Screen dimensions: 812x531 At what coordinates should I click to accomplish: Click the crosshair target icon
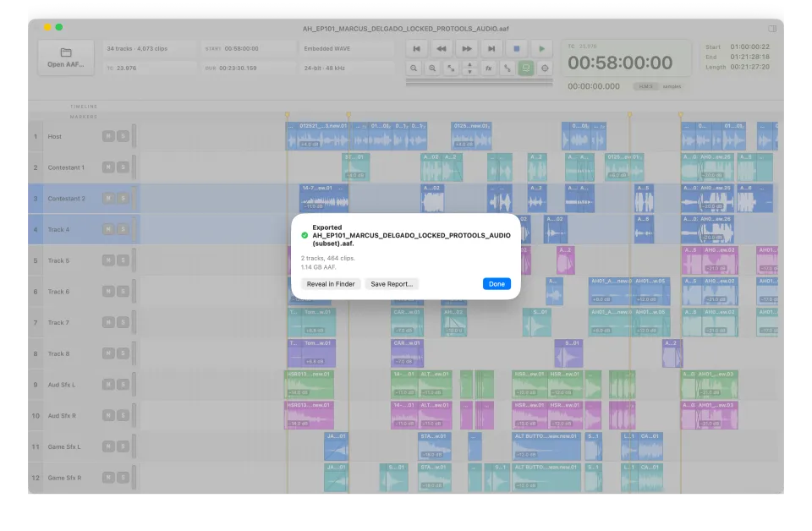click(x=545, y=68)
